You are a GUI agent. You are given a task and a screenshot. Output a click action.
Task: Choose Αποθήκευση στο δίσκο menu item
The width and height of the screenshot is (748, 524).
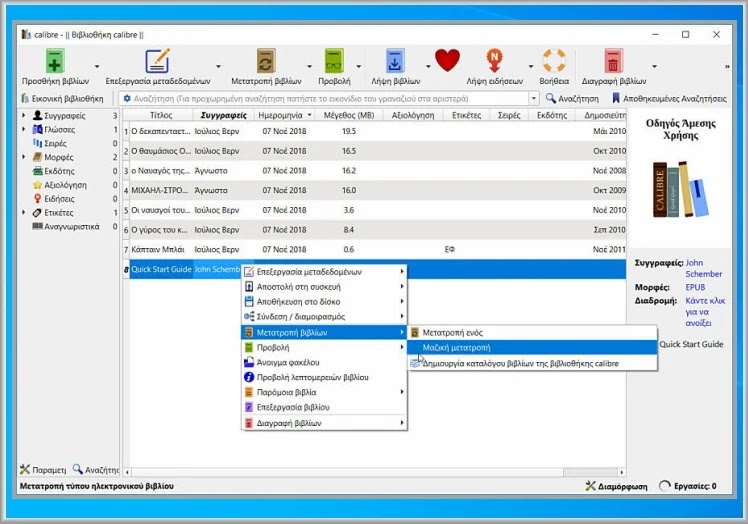coord(324,302)
